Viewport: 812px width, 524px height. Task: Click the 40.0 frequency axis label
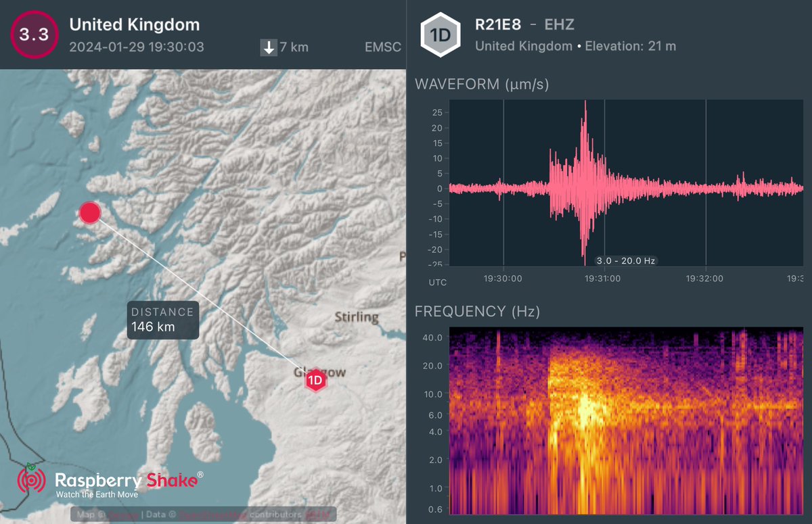tap(432, 337)
